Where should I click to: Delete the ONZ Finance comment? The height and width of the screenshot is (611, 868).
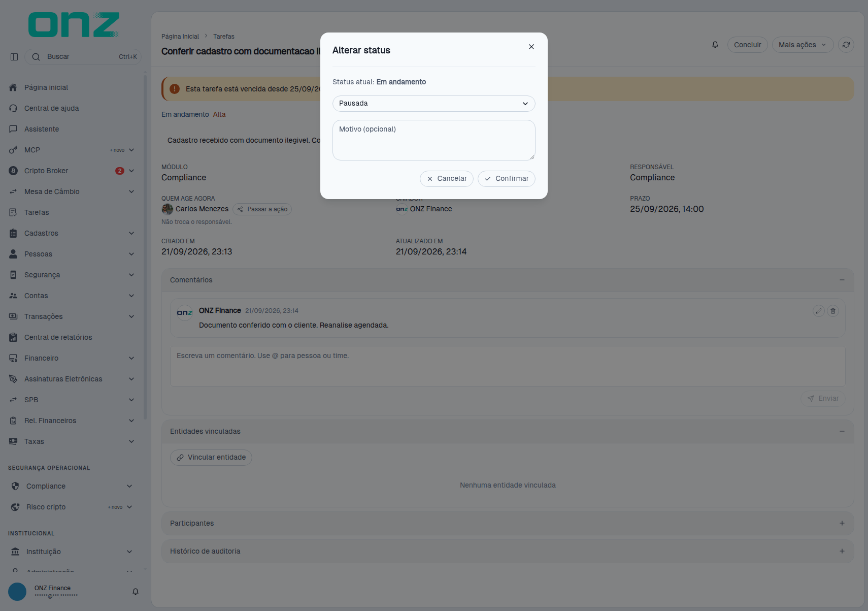(x=833, y=311)
